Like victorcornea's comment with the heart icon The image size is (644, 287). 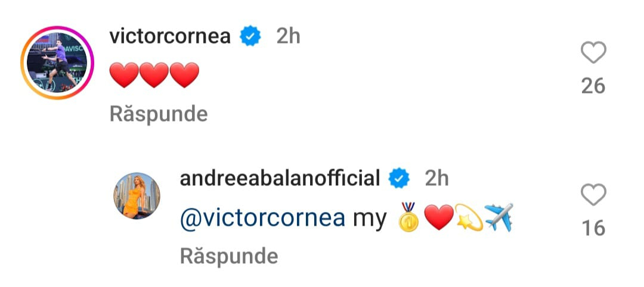593,54
